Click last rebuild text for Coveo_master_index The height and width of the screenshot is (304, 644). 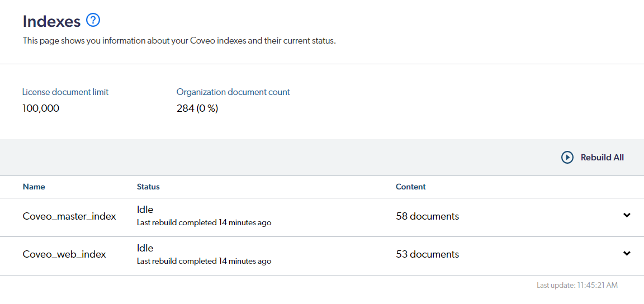(x=204, y=222)
